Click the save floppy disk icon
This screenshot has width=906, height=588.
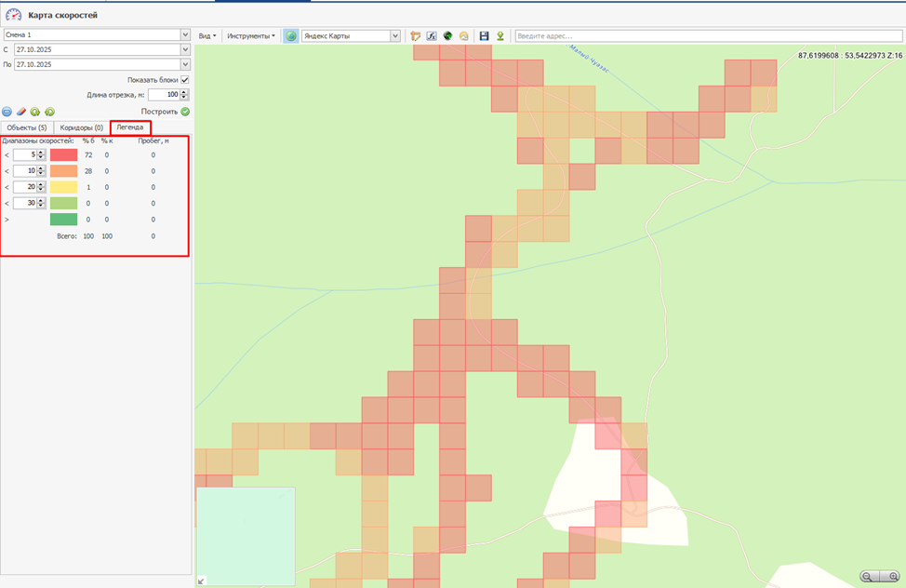tap(484, 35)
